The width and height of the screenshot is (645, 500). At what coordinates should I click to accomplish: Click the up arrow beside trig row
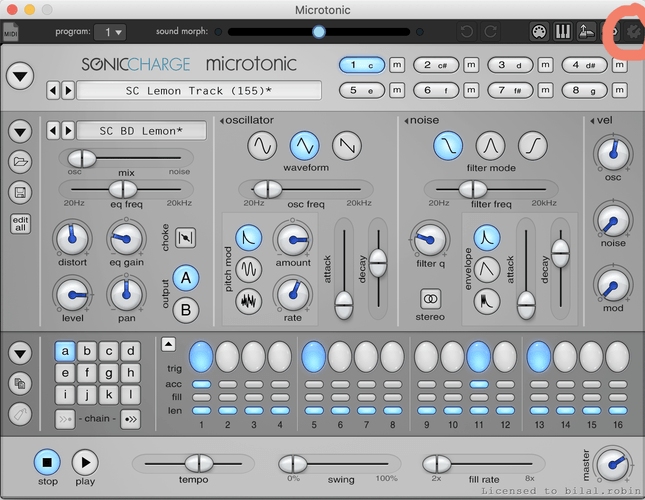tap(168, 345)
